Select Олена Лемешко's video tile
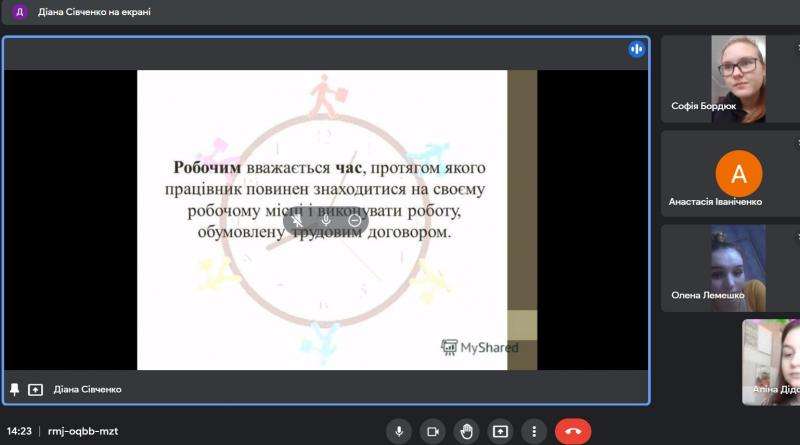Screen dimensions: 800x445 [732, 265]
